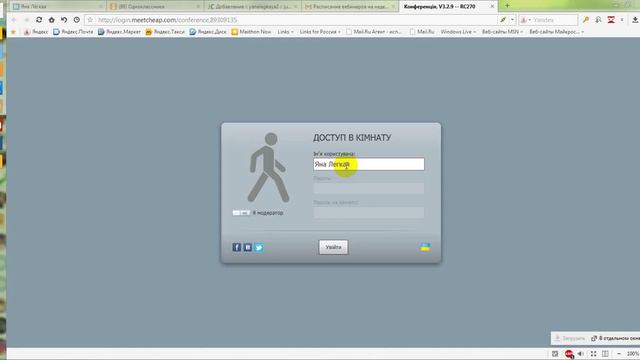Open the Яндекс.Почта bookmark
This screenshot has height=360, width=640.
point(73,31)
